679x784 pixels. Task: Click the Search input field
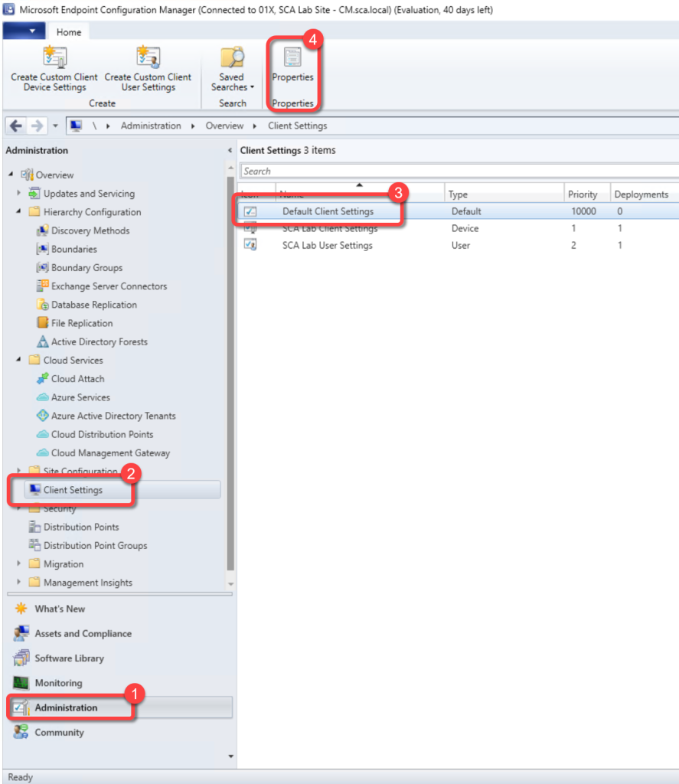click(459, 171)
